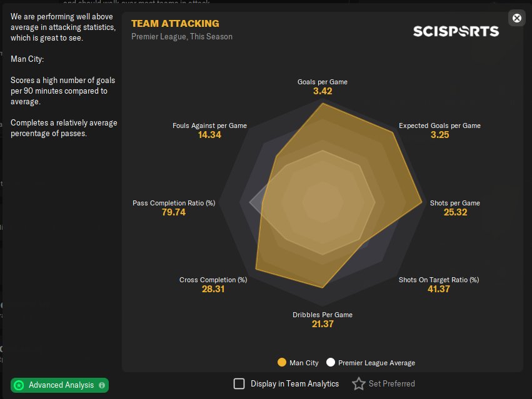Image resolution: width=532 pixels, height=399 pixels.
Task: Select the Premier League Average legend label
Action: pyautogui.click(x=376, y=363)
